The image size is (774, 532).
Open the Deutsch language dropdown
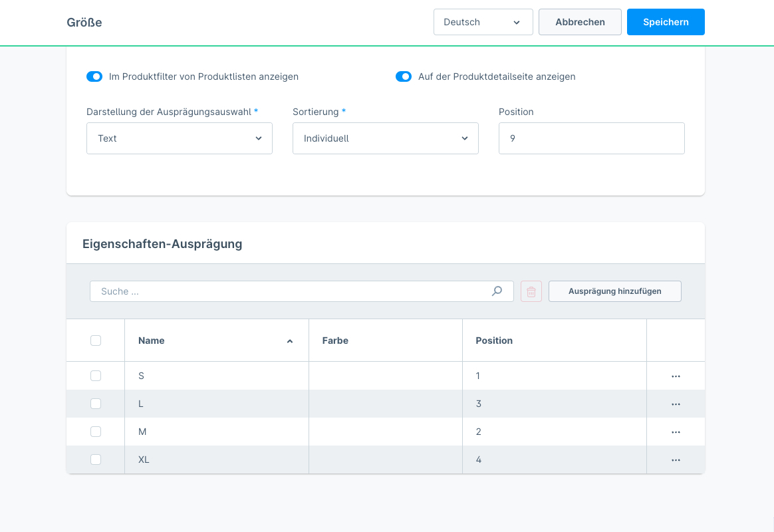483,22
